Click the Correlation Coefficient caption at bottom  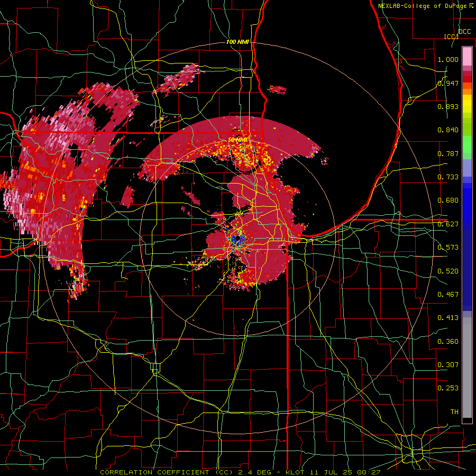point(240,472)
